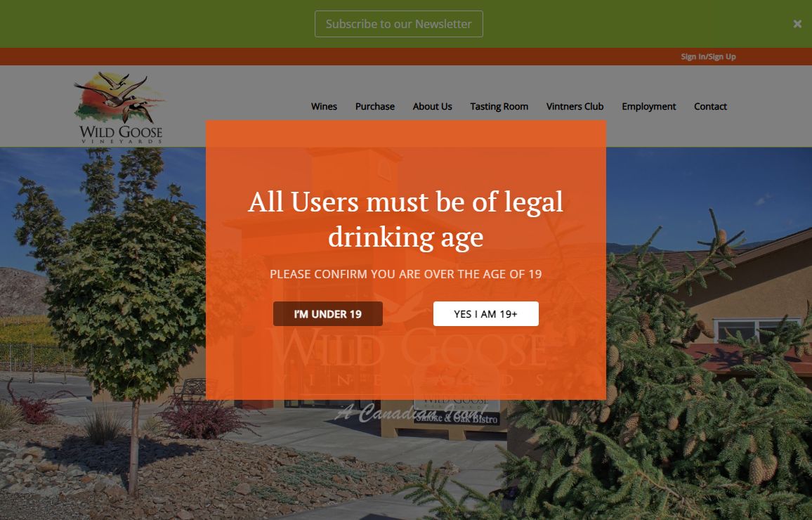Click the legal drinking age heading
Image resolution: width=812 pixels, height=520 pixels.
tap(405, 219)
